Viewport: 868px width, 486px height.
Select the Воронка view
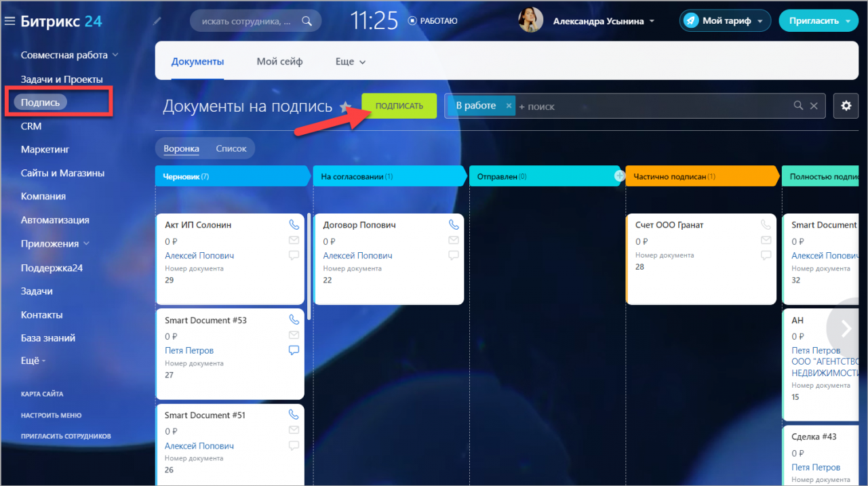click(181, 148)
